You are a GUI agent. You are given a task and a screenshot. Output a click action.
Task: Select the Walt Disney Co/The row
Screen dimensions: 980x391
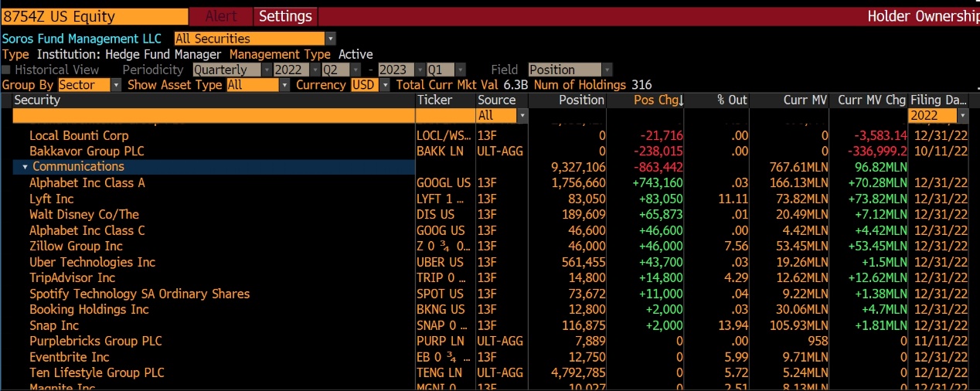[x=490, y=214]
